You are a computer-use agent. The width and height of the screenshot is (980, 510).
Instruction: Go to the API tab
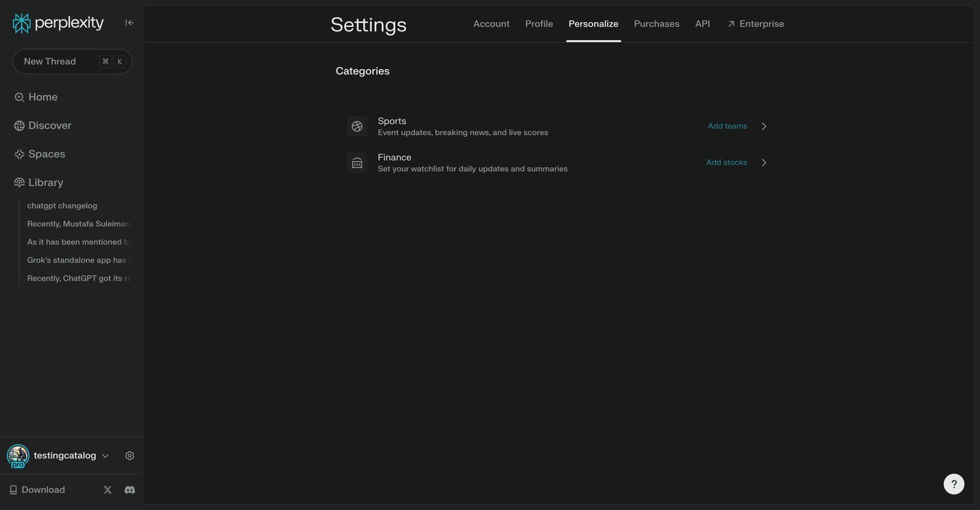point(703,24)
